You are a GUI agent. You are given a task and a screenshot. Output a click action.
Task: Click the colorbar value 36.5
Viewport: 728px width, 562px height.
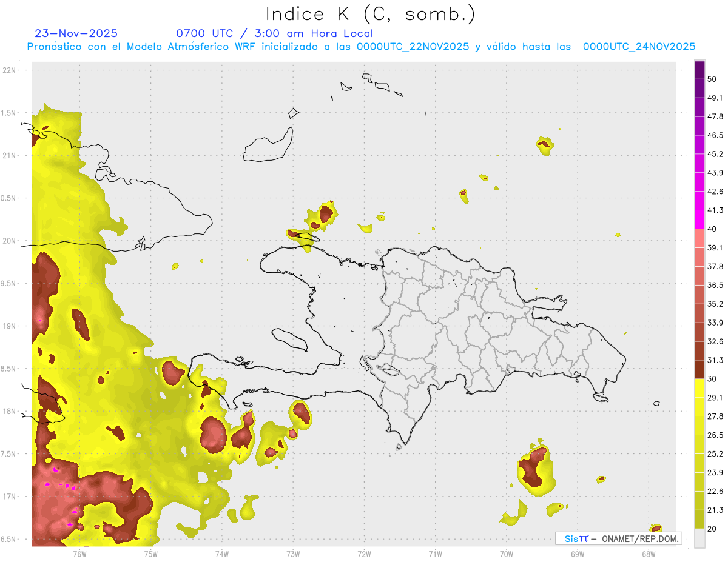point(715,285)
